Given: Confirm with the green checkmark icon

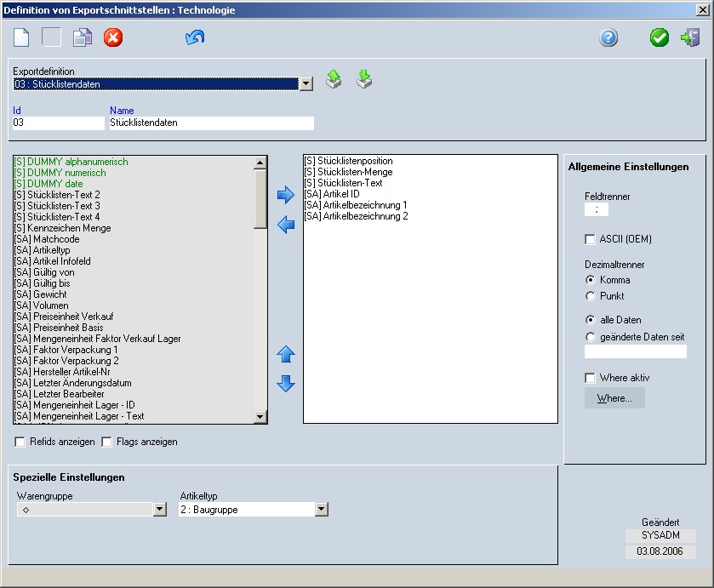Looking at the screenshot, I should click(x=660, y=37).
